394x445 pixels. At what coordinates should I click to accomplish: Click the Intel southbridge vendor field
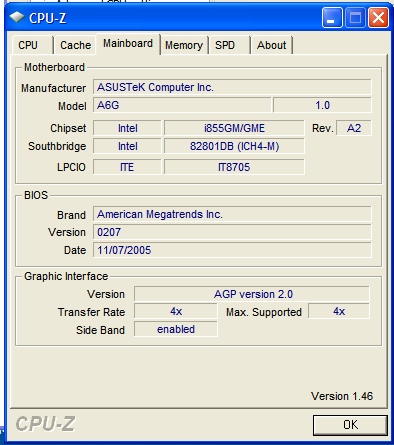pyautogui.click(x=127, y=146)
